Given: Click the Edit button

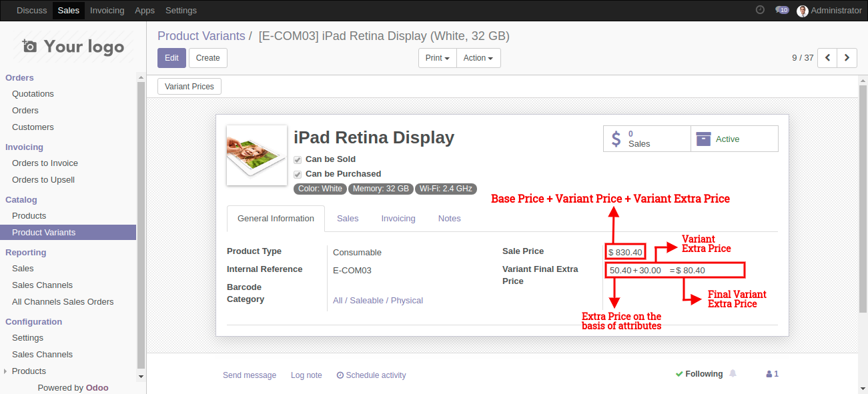Looking at the screenshot, I should (171, 58).
